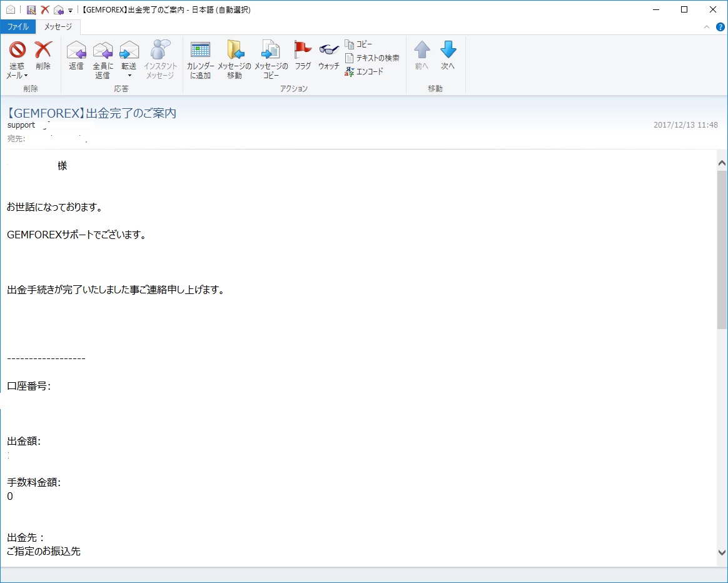The image size is (728, 583).
Task: Reply to all with 全員に返信
Action: pyautogui.click(x=103, y=60)
